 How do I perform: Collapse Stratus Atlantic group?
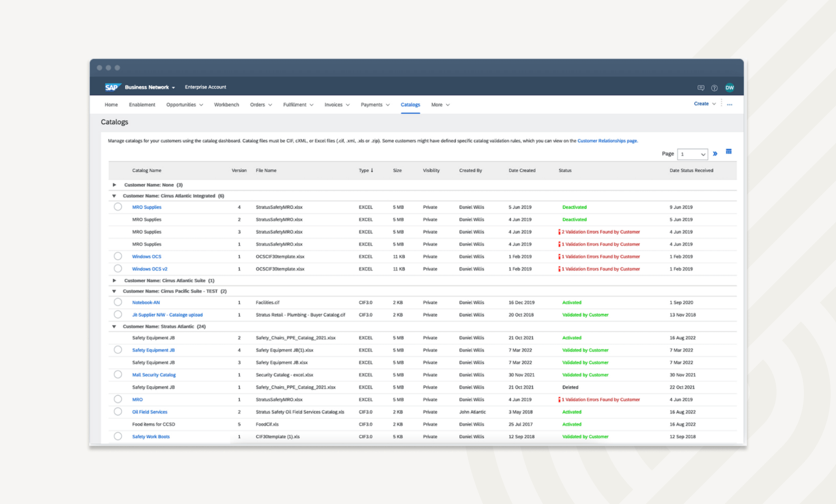click(114, 326)
